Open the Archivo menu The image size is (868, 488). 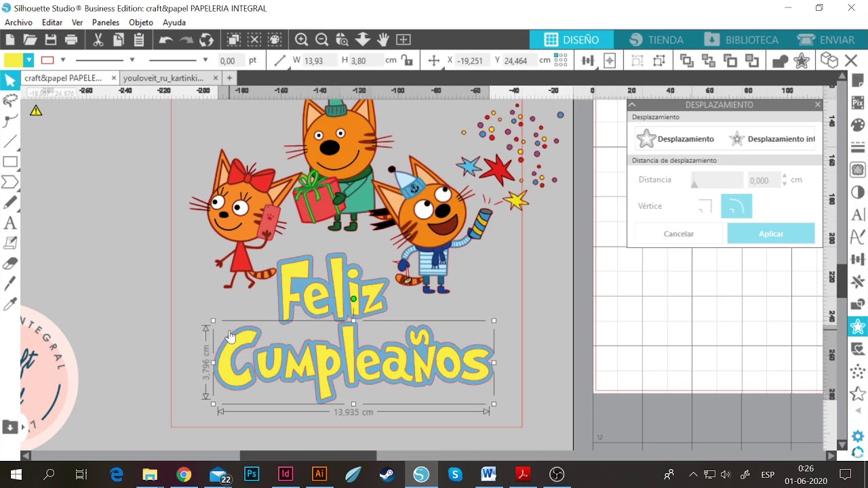coord(18,22)
